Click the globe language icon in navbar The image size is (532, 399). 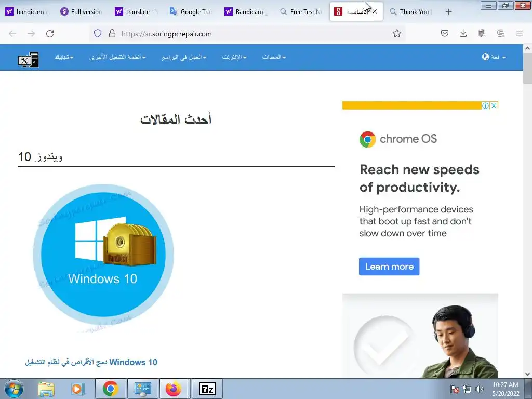(485, 57)
